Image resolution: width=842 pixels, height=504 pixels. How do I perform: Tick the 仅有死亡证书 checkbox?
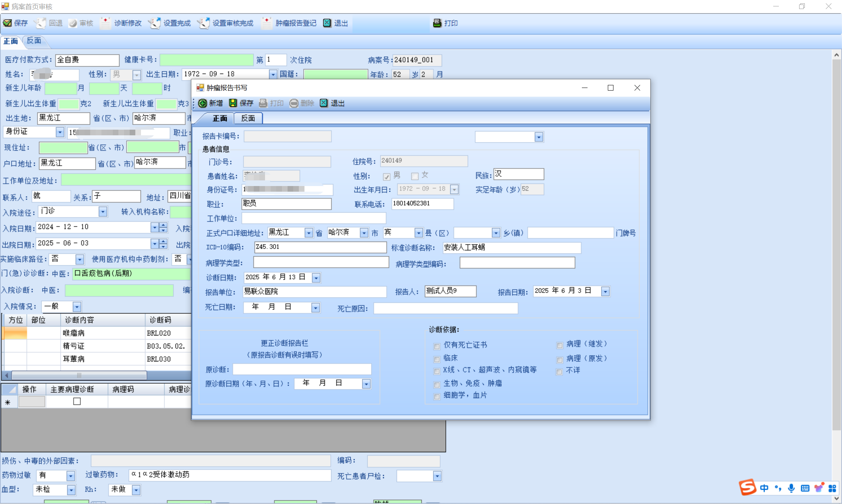pyautogui.click(x=437, y=346)
